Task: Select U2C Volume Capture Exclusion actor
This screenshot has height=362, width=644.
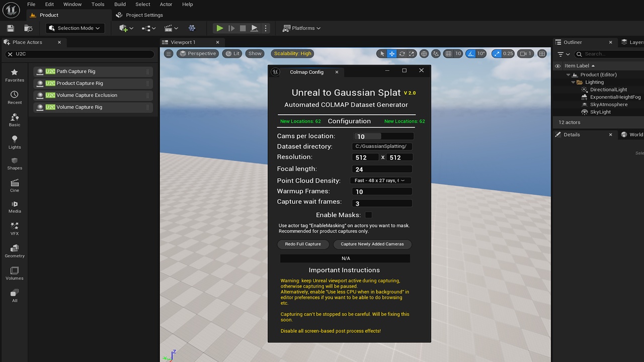Action: tap(93, 95)
